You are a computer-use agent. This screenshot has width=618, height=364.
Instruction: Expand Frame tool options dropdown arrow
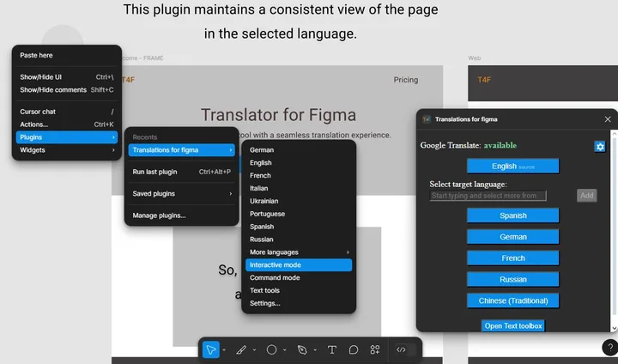click(x=254, y=349)
